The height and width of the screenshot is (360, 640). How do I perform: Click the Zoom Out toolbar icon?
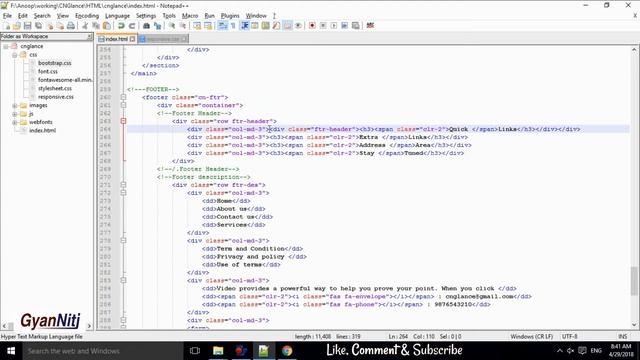click(182, 26)
